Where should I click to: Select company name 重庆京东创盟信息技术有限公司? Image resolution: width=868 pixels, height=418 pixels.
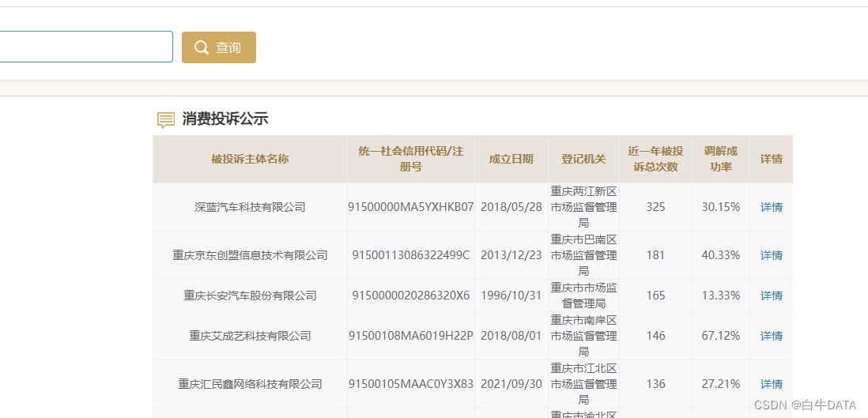(251, 255)
